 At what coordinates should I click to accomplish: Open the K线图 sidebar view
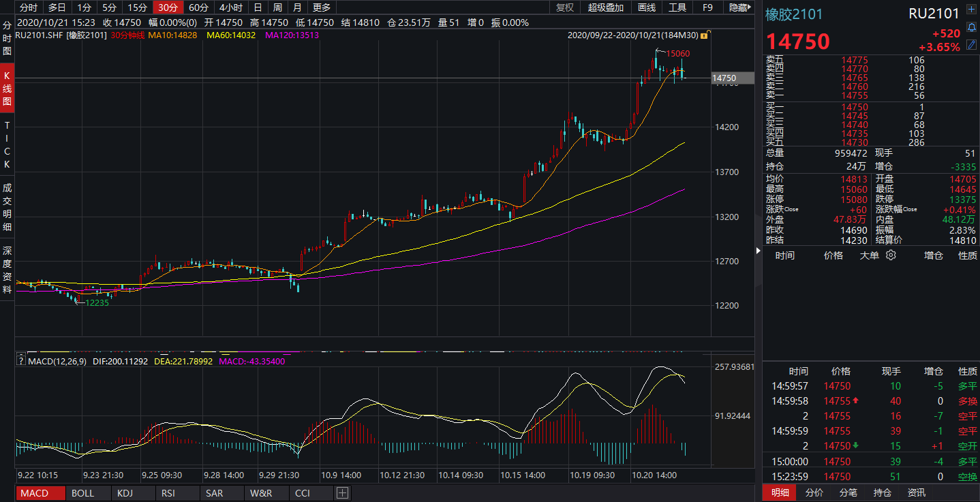pyautogui.click(x=7, y=88)
